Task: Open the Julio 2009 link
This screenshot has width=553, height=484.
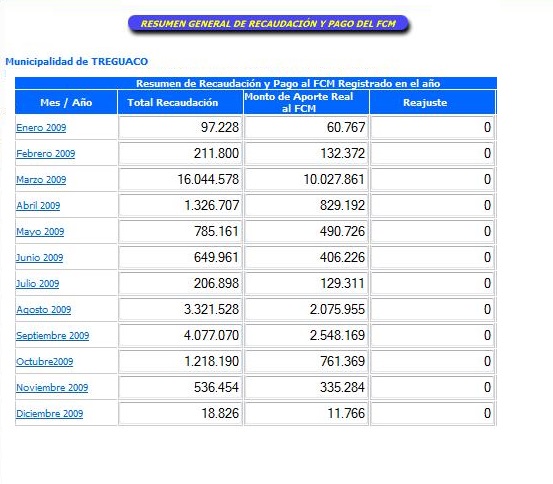Action: pyautogui.click(x=38, y=283)
